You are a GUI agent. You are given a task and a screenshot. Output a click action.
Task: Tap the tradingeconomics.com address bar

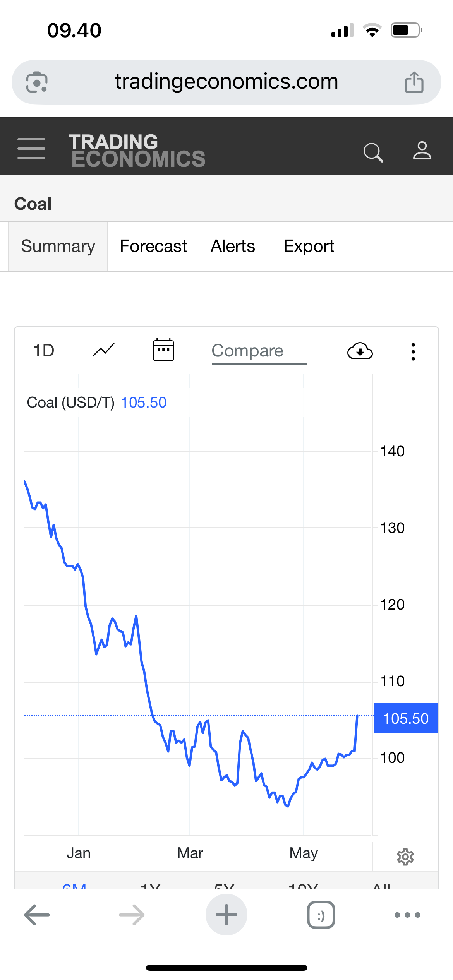coord(226,82)
